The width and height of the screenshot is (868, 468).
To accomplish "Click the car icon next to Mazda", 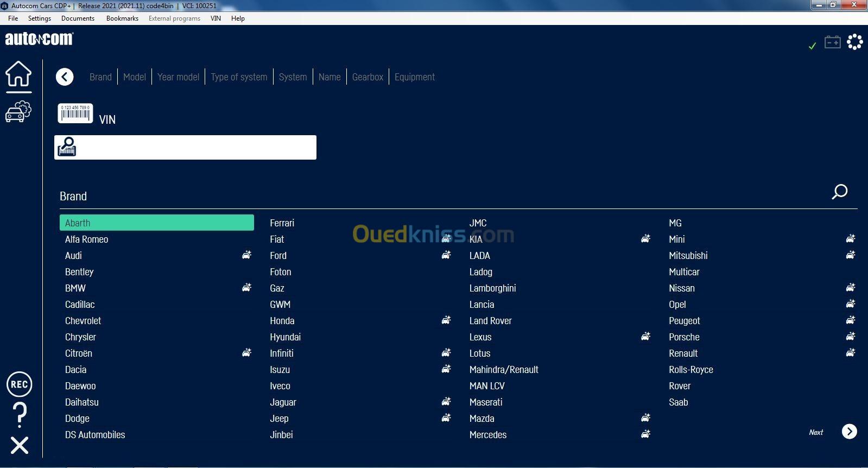I will click(x=645, y=418).
